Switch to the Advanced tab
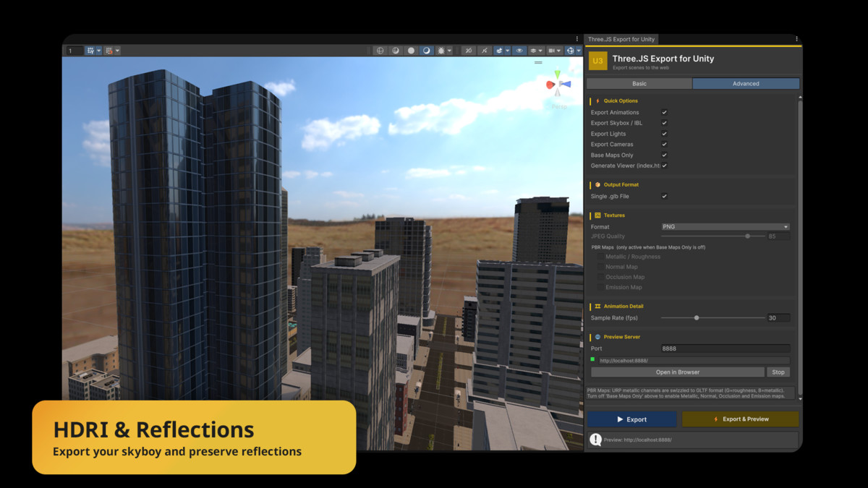868x488 pixels. point(746,83)
